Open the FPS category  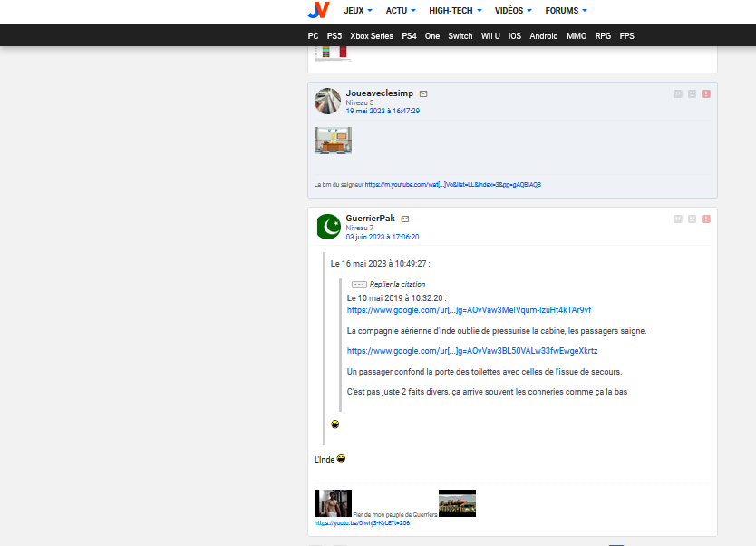(626, 36)
